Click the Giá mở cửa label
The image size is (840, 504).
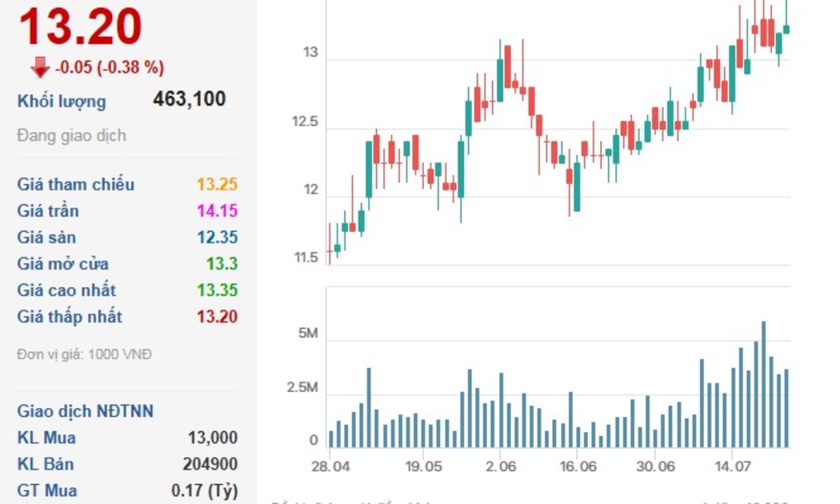click(x=63, y=264)
